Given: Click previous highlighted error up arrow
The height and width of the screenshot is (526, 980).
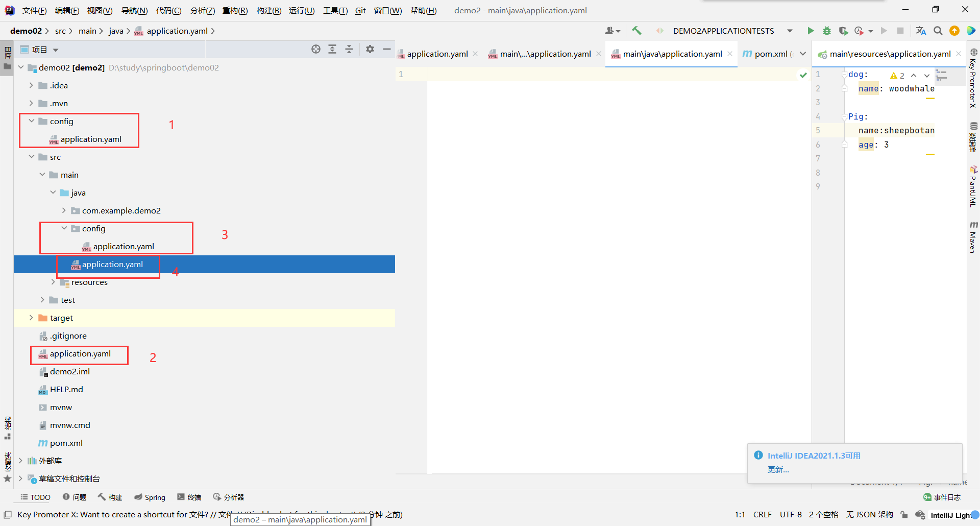Looking at the screenshot, I should (914, 76).
